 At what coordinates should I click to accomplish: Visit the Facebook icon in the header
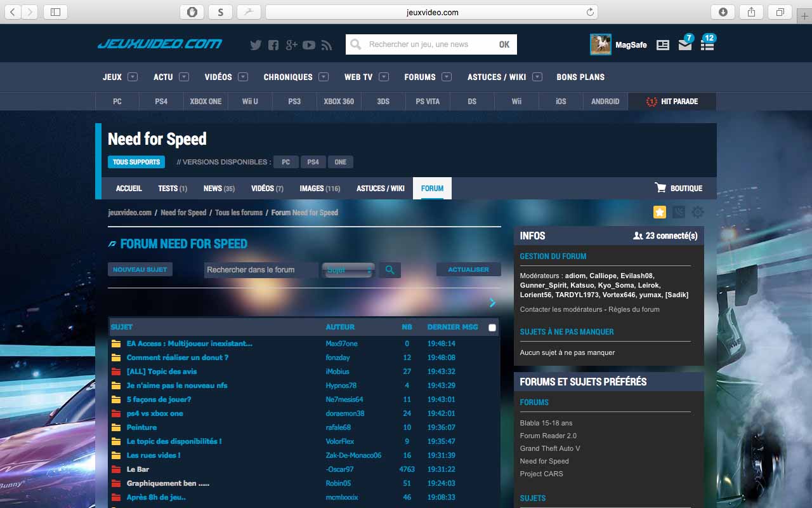[273, 44]
